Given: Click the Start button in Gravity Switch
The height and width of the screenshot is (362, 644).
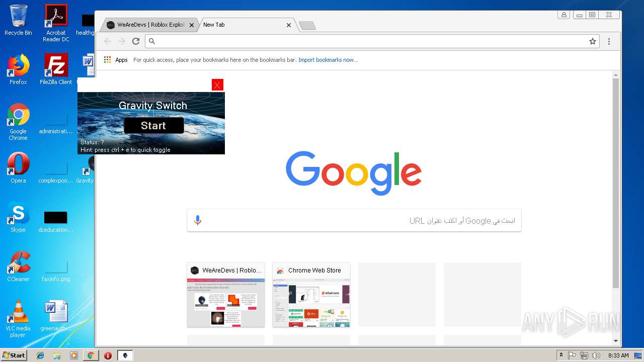Looking at the screenshot, I should tap(153, 126).
